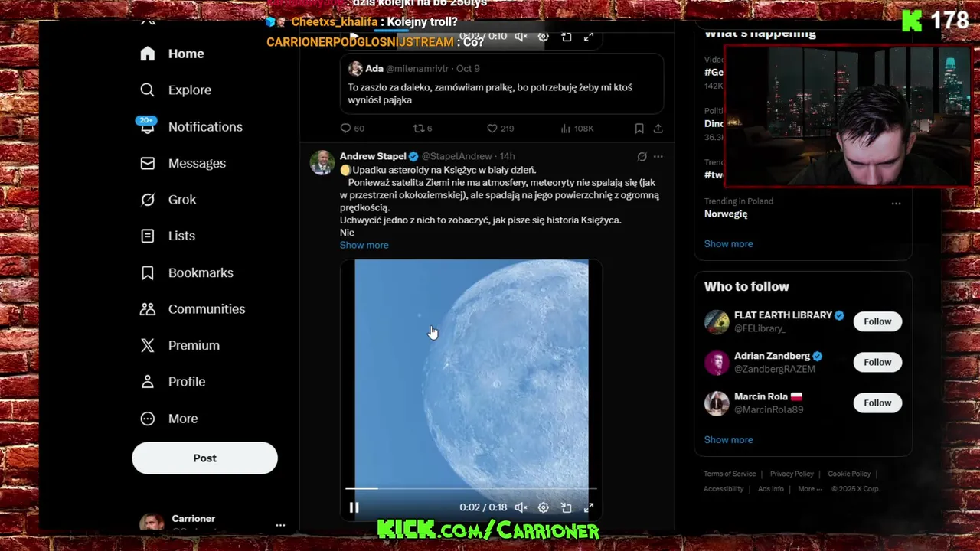Repost Ada's post showing 6 reposts

tap(423, 129)
